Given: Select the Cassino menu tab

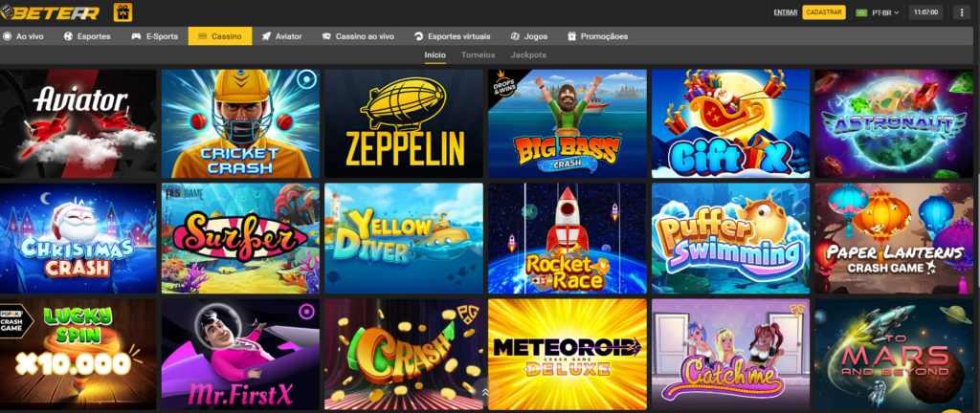Looking at the screenshot, I should pos(220,36).
